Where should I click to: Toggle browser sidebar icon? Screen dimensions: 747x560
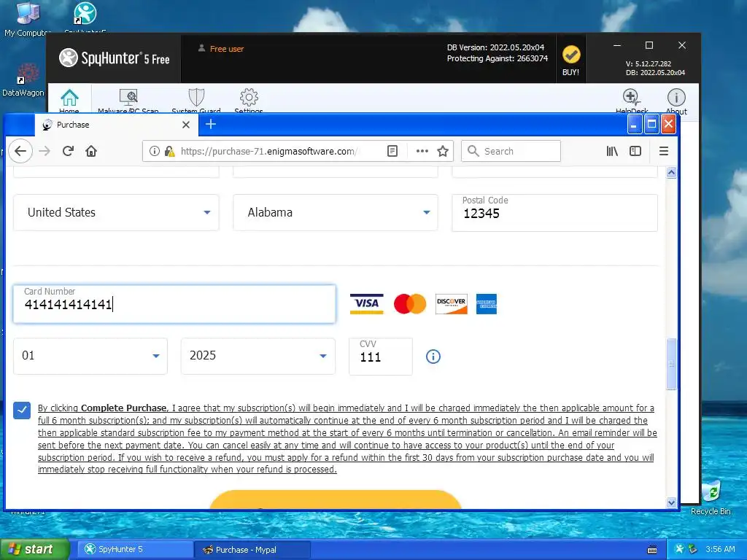(x=635, y=151)
